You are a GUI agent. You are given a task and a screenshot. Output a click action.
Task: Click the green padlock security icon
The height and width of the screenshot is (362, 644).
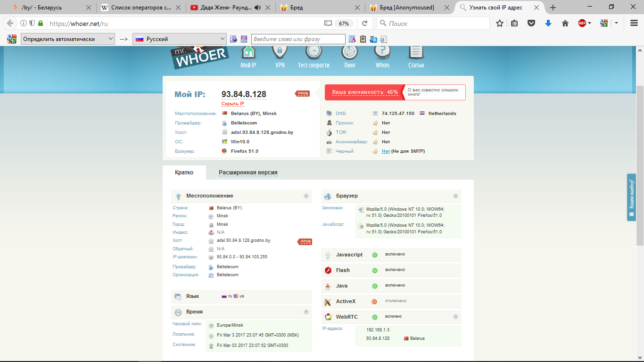tap(41, 23)
